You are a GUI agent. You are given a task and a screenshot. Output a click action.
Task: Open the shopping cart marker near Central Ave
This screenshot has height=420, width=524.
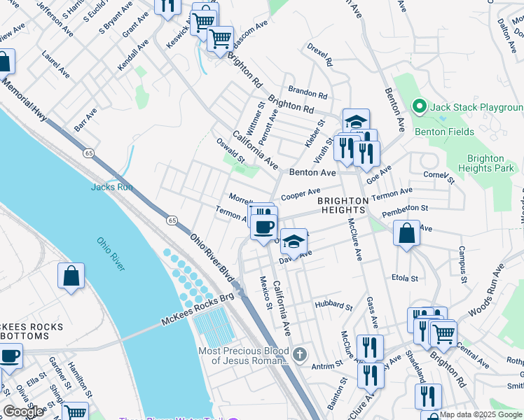(x=443, y=335)
